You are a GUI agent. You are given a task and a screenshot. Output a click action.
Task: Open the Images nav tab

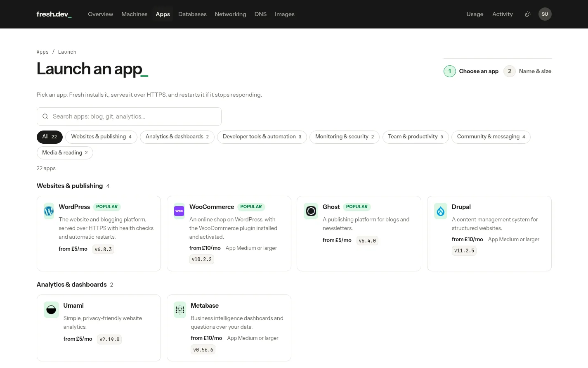(285, 14)
